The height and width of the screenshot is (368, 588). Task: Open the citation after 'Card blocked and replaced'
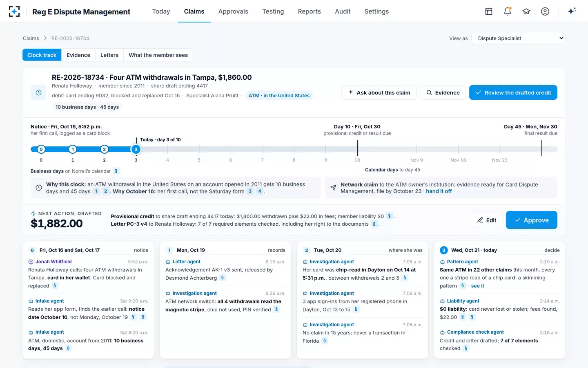(x=55, y=286)
